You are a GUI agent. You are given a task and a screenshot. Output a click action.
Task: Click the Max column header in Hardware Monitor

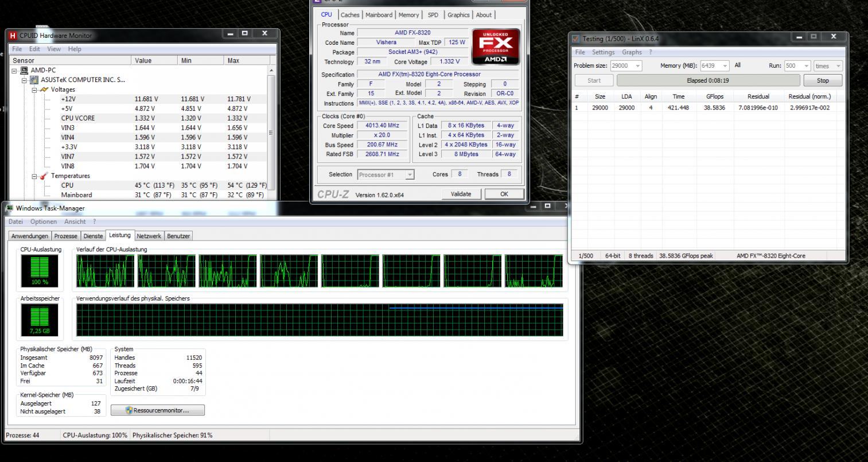pos(246,60)
